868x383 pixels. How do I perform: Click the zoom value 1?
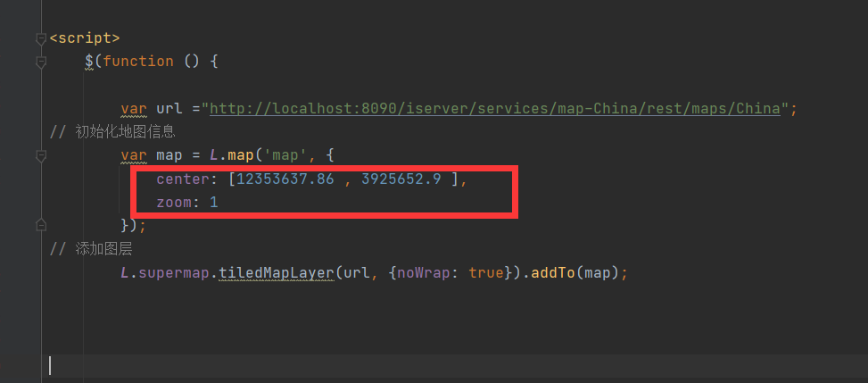click(214, 203)
